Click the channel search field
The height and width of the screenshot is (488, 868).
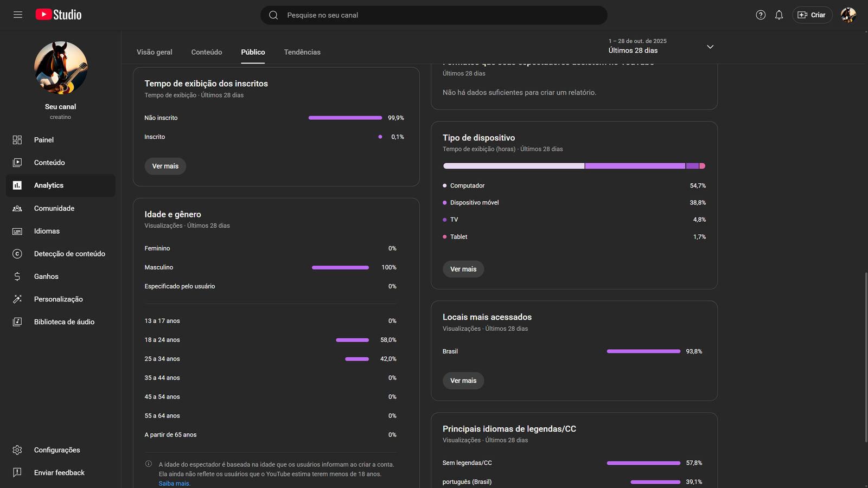pyautogui.click(x=434, y=15)
